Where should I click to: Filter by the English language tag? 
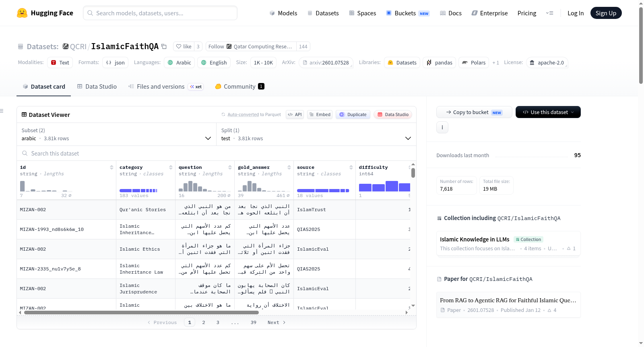coord(214,62)
